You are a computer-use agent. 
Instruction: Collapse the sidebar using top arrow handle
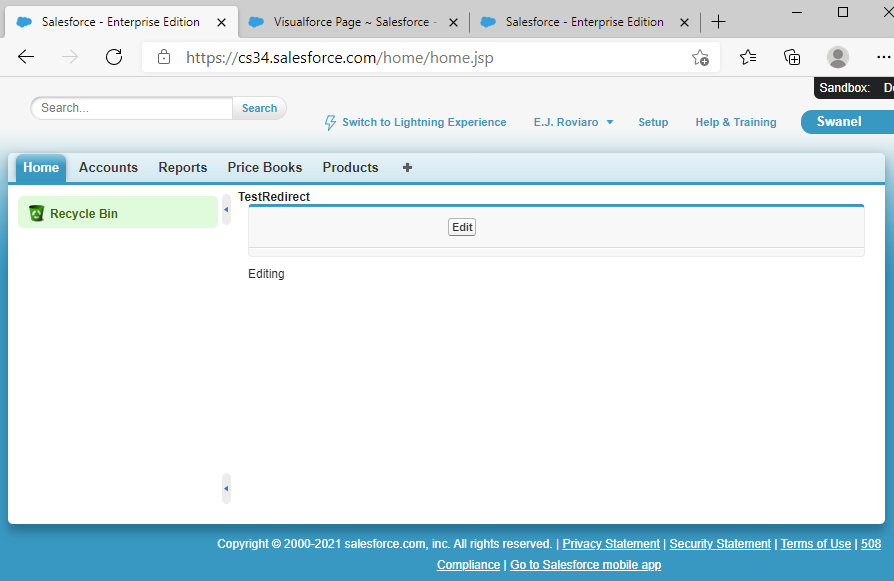pyautogui.click(x=226, y=209)
